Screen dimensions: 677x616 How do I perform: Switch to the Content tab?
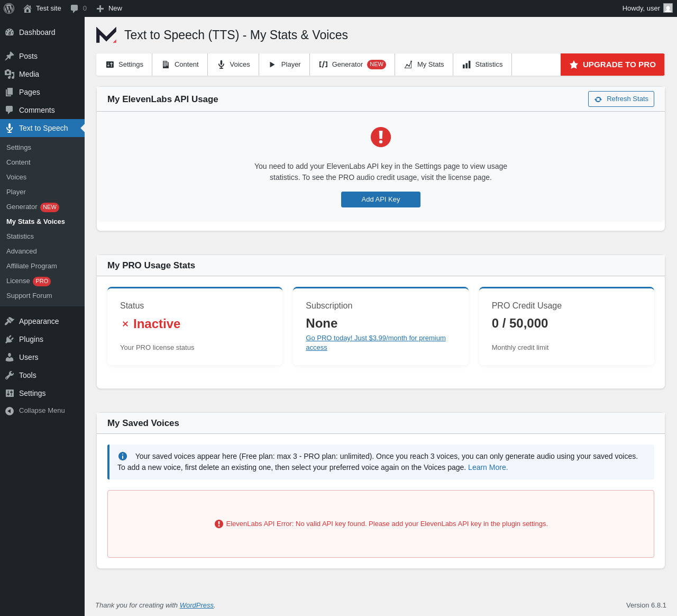coord(180,65)
